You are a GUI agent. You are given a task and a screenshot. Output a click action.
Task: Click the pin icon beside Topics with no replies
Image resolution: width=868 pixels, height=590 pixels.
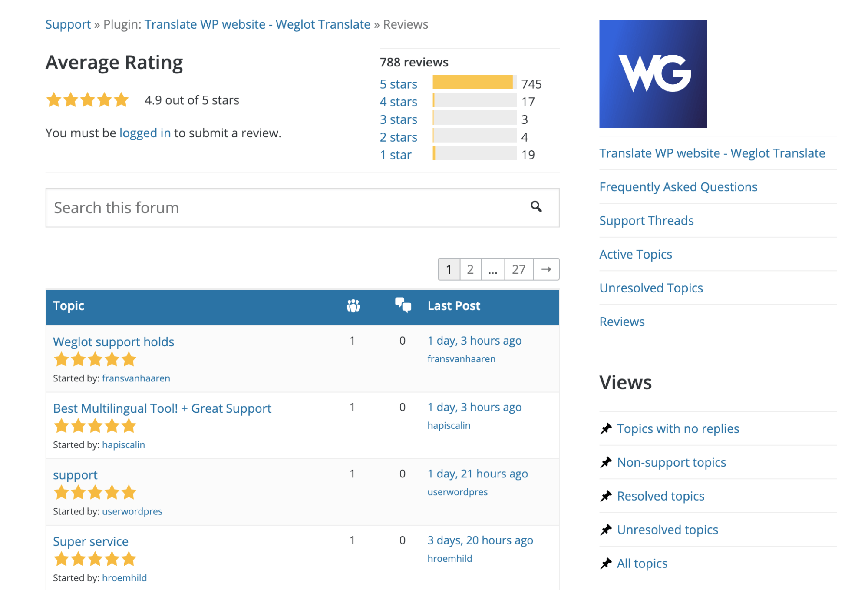click(x=606, y=428)
